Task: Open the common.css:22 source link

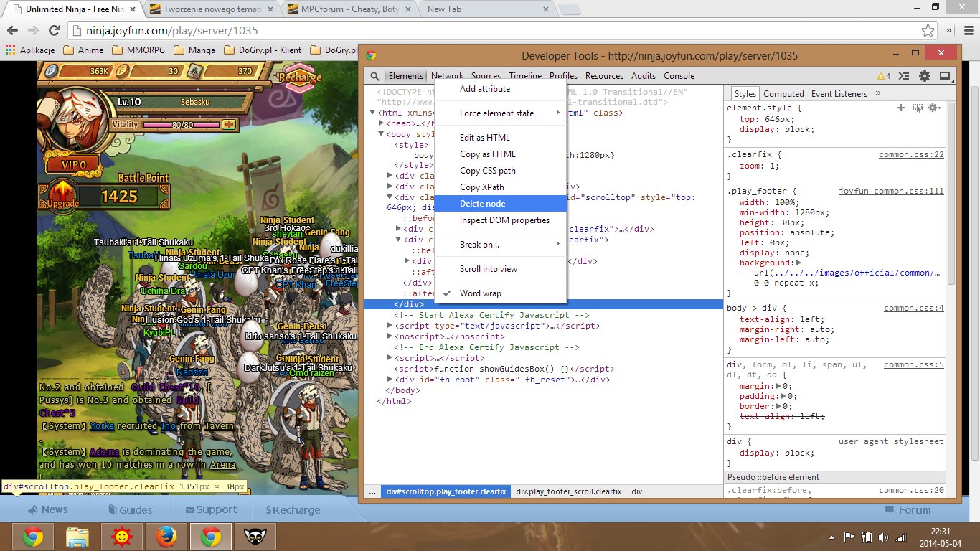Action: pos(911,154)
